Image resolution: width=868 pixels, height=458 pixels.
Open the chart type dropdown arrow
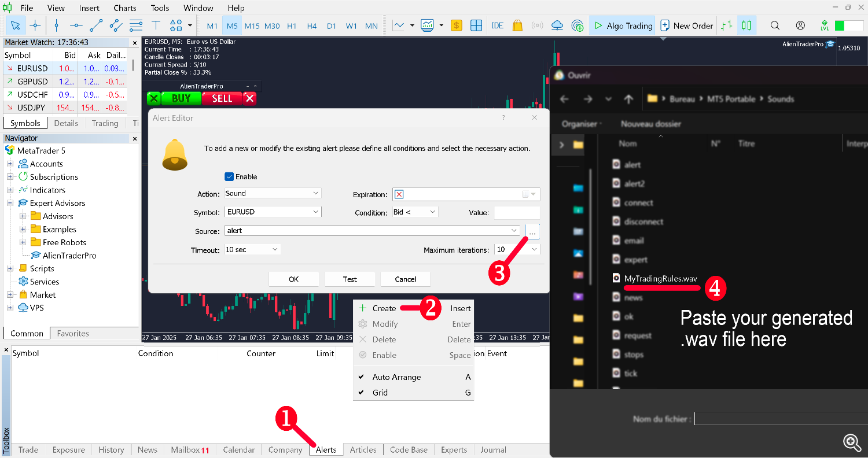(x=412, y=25)
